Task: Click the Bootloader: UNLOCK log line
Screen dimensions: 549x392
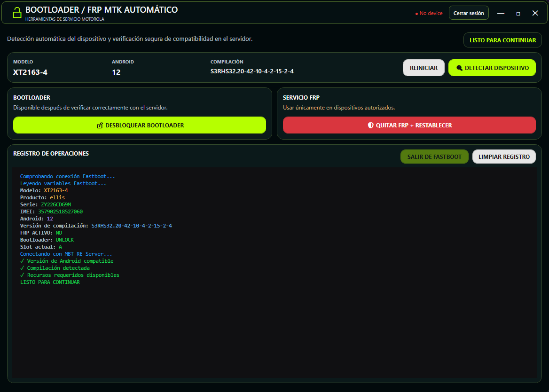Action: tap(47, 240)
